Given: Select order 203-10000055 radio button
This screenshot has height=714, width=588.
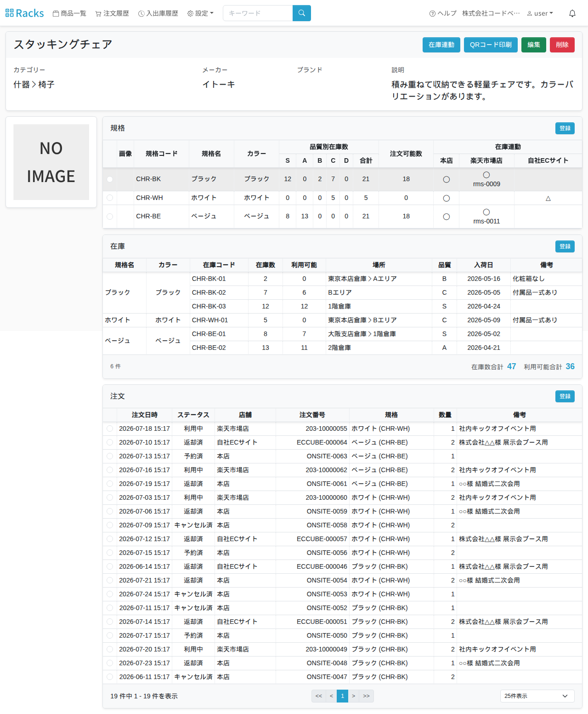Looking at the screenshot, I should (x=110, y=428).
